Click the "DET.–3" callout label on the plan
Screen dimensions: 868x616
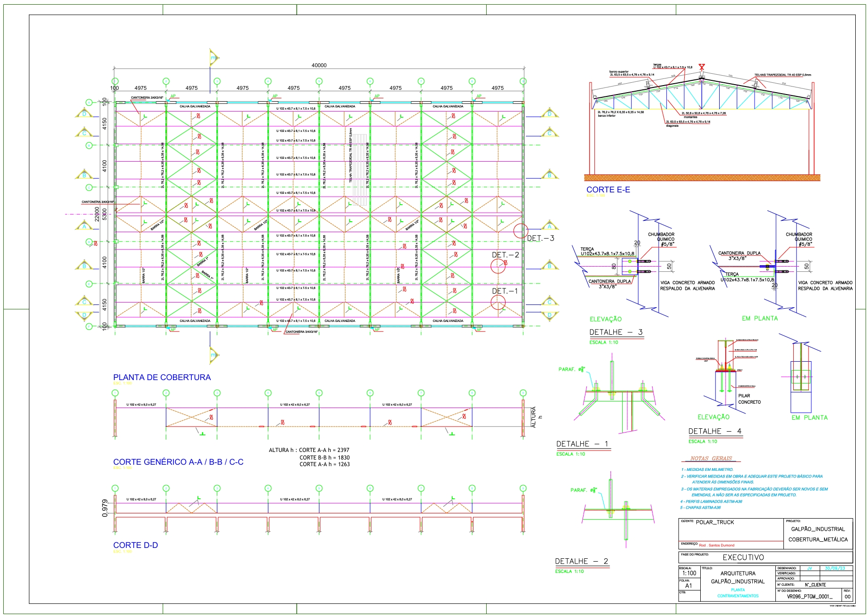point(541,238)
